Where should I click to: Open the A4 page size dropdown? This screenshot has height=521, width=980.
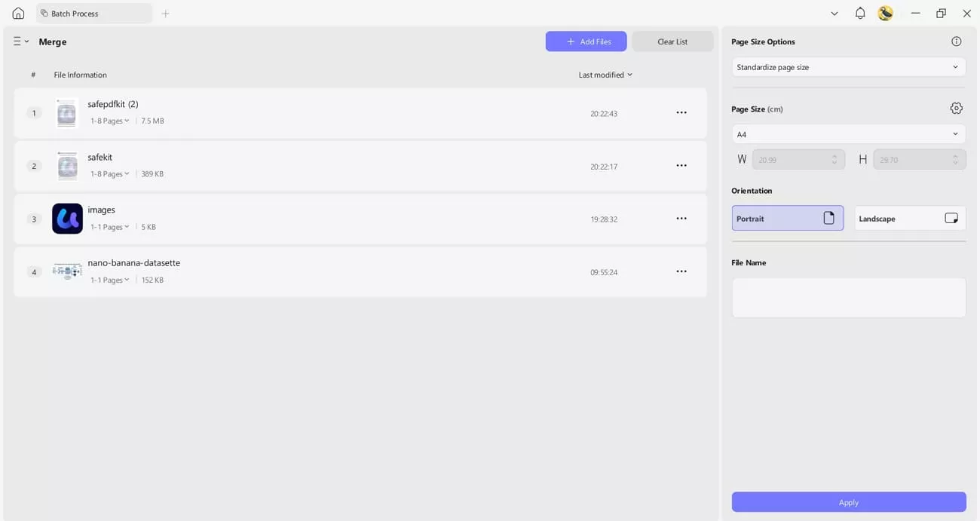[x=848, y=133]
